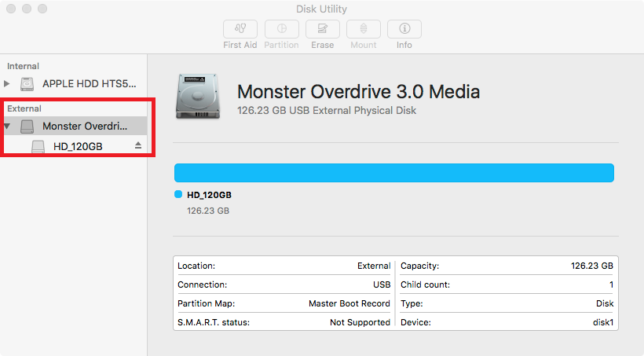This screenshot has width=644, height=356.
Task: Click the Mount toolbar icon
Action: (x=364, y=29)
